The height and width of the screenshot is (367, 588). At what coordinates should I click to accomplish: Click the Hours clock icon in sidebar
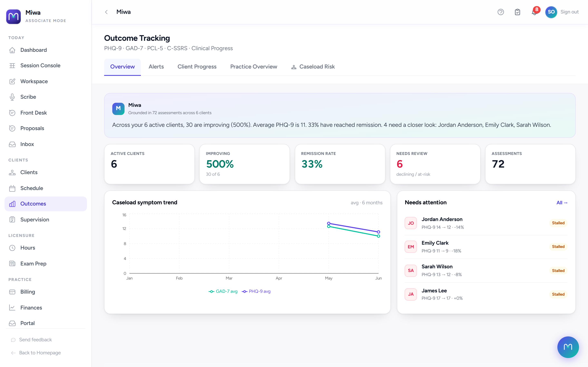click(x=12, y=248)
